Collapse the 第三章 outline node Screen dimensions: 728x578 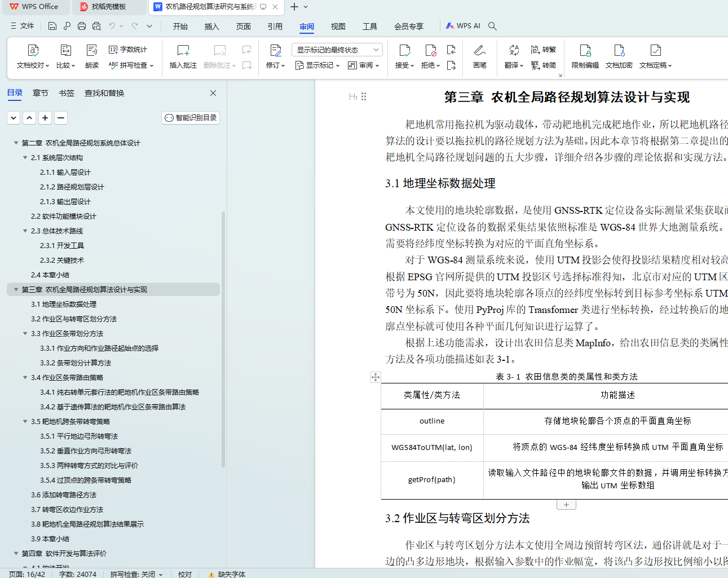tap(16, 289)
